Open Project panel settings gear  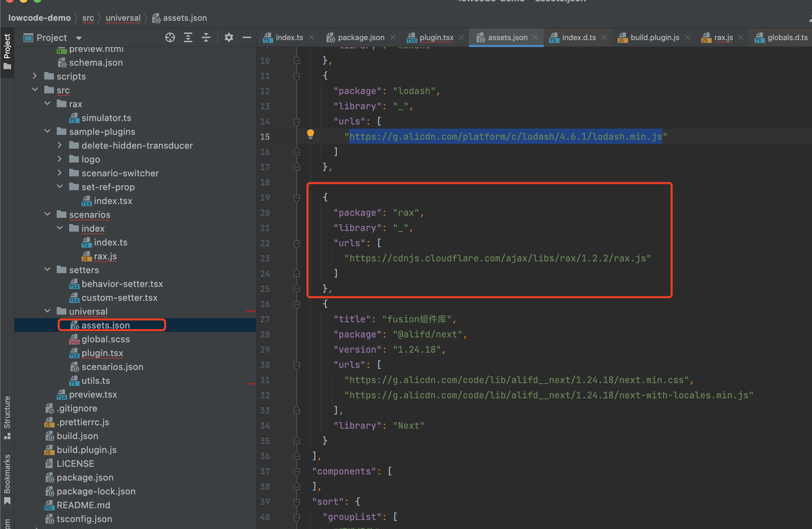(x=229, y=37)
